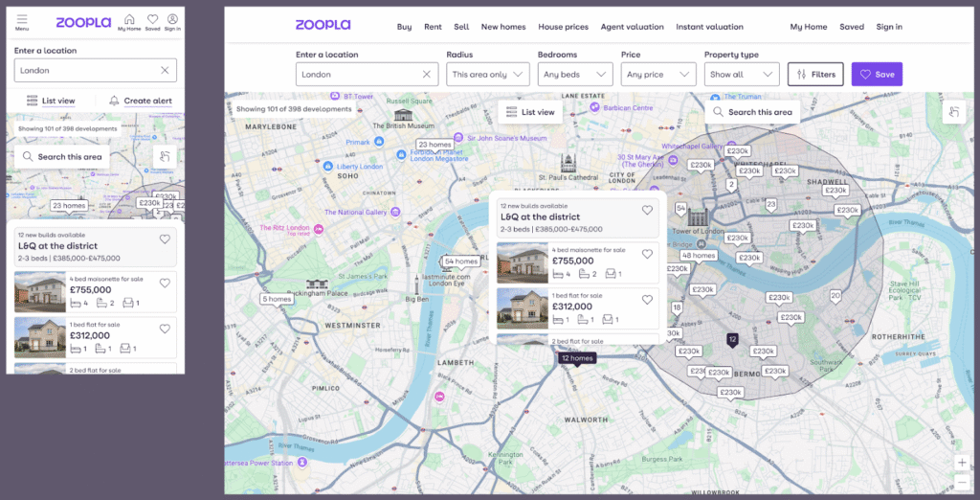This screenshot has width=980, height=500.
Task: Favourite the £755,000 listing in mobile panel
Action: [x=165, y=283]
